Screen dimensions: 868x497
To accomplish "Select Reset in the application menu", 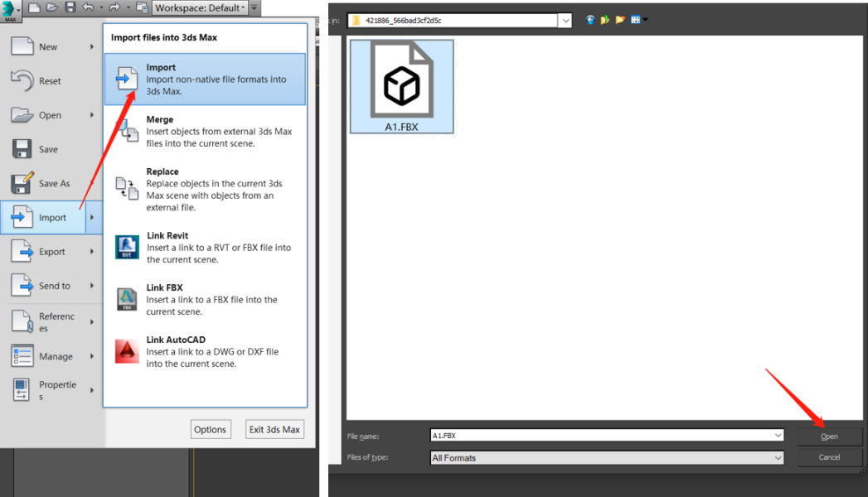I will (50, 81).
